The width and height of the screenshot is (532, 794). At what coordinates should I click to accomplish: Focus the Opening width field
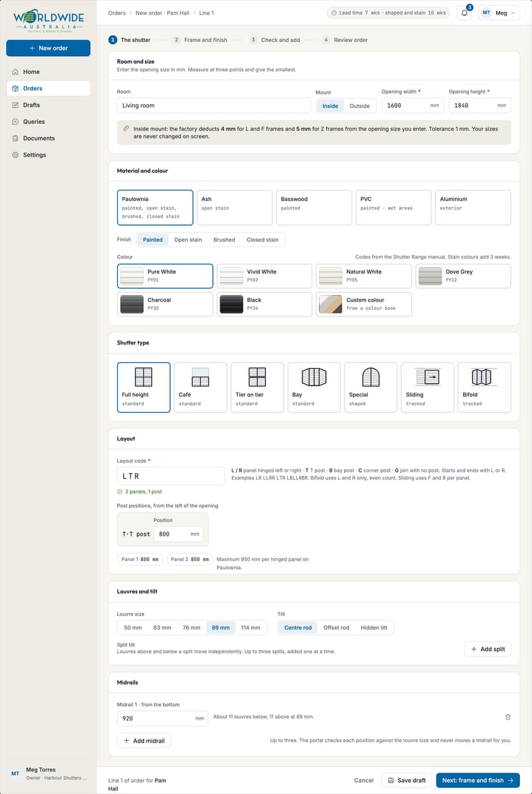(x=412, y=105)
